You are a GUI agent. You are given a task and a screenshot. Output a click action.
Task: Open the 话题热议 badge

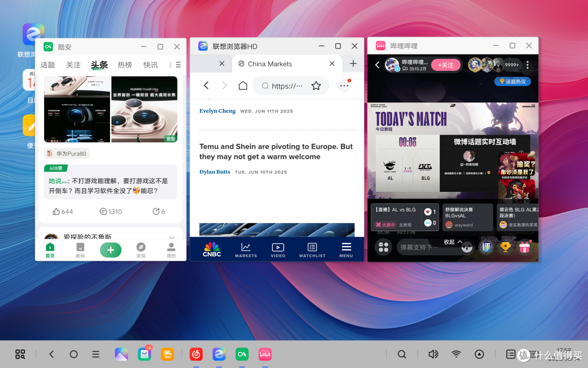point(513,81)
